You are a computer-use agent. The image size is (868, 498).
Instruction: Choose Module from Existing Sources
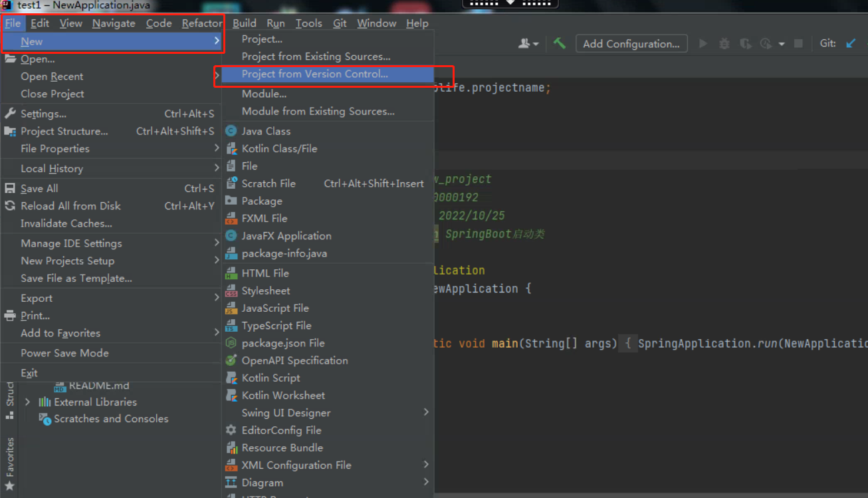click(x=327, y=111)
